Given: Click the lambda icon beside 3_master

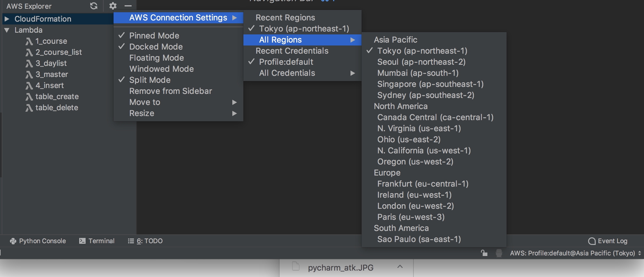Looking at the screenshot, I should [29, 75].
